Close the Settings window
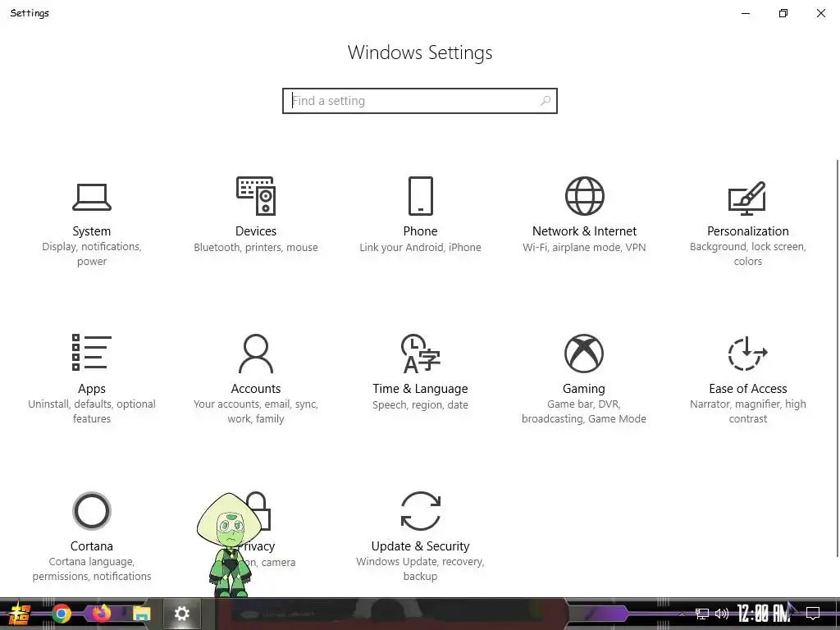840x630 pixels. point(820,13)
